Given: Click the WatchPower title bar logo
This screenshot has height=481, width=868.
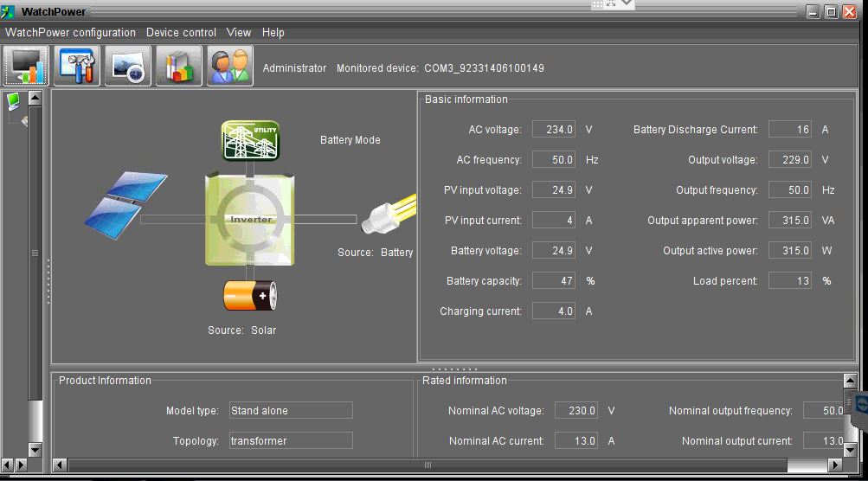Looking at the screenshot, I should pyautogui.click(x=9, y=11).
